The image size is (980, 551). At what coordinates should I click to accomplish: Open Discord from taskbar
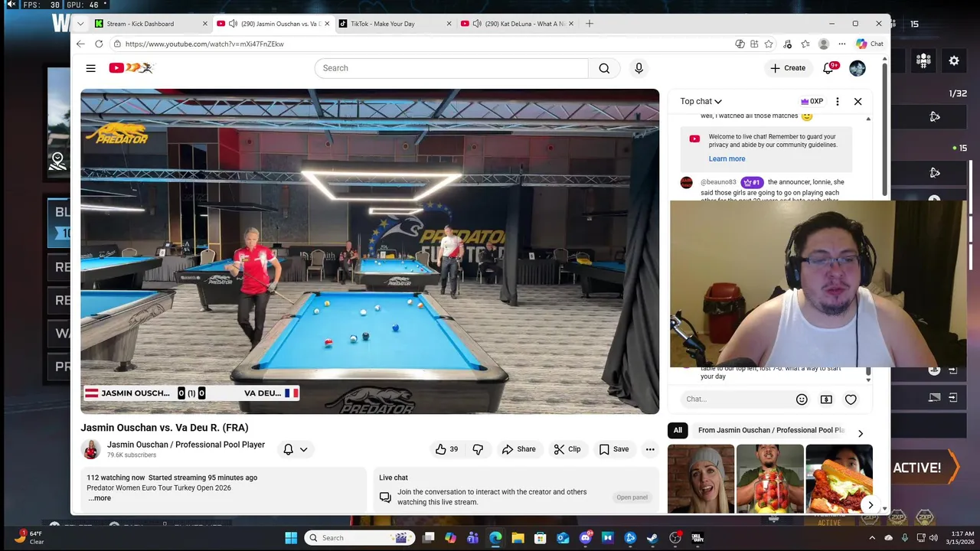coord(585,538)
